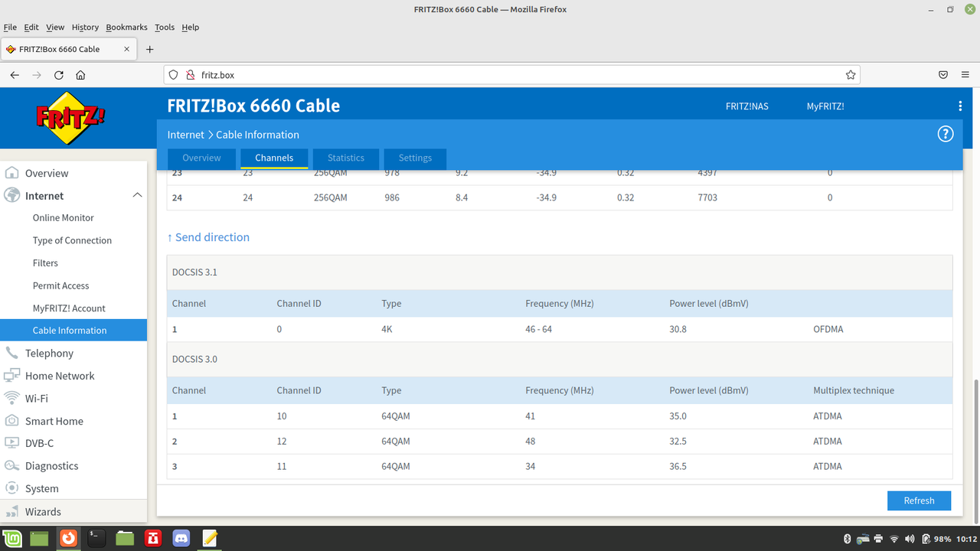
Task: Click the browser home icon
Action: pos(80,75)
